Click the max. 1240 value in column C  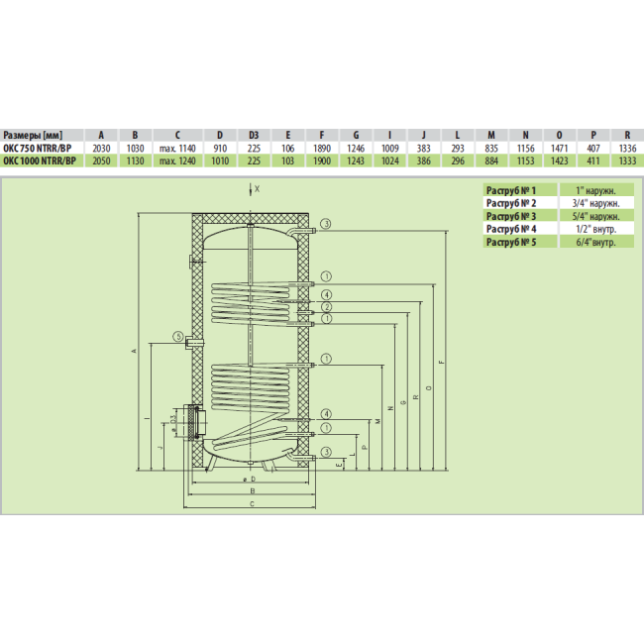(177, 160)
